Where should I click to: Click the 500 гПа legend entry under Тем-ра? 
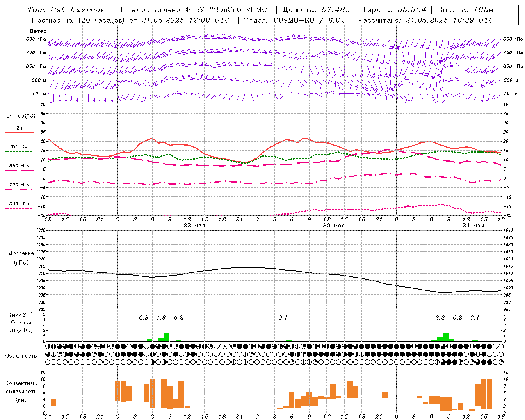coord(19,204)
